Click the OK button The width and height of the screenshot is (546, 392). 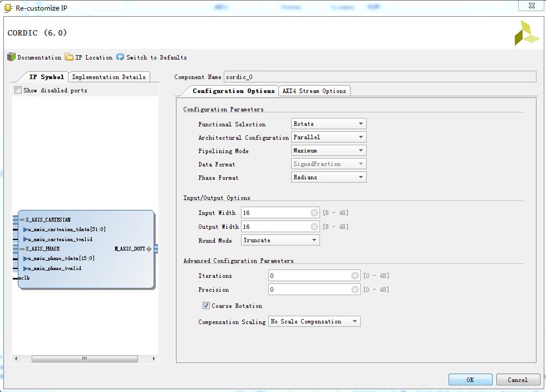click(470, 379)
